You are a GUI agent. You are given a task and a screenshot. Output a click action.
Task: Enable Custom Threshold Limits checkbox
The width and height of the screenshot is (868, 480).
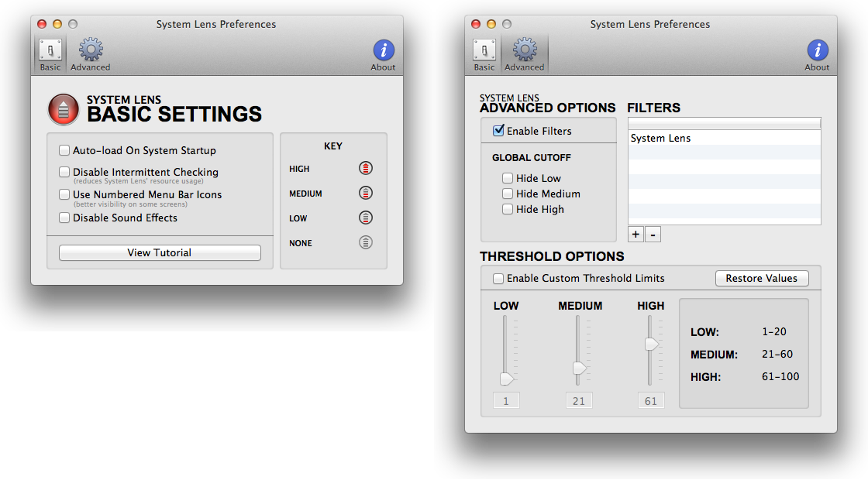pyautogui.click(x=498, y=278)
